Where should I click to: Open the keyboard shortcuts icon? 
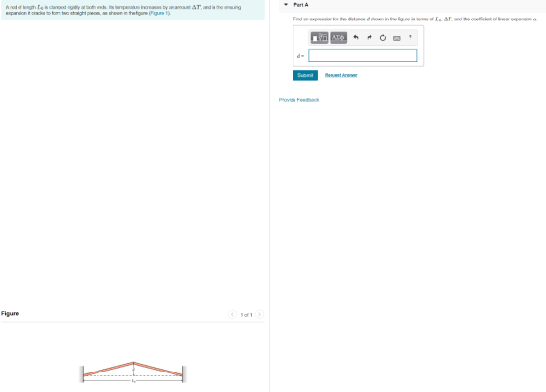coord(396,38)
